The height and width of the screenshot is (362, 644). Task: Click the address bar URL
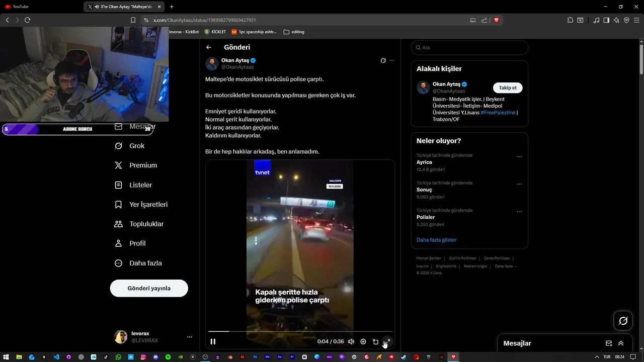pos(204,20)
